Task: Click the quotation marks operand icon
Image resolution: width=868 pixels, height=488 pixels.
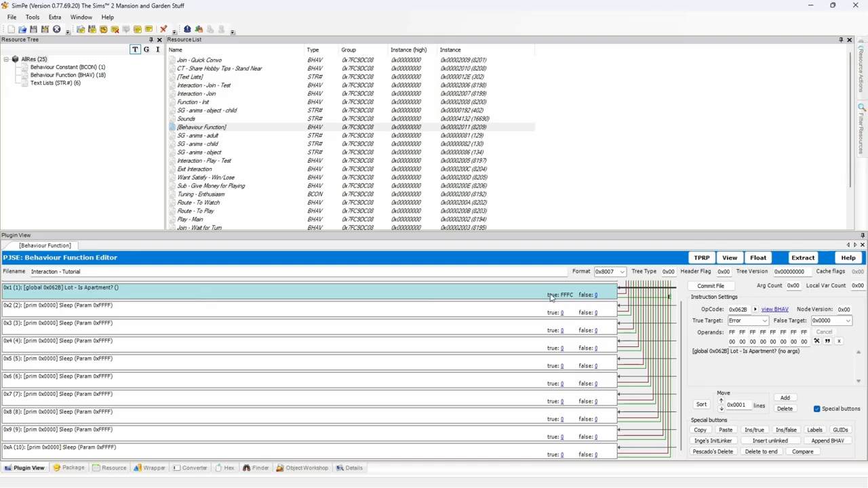Action: click(x=827, y=341)
